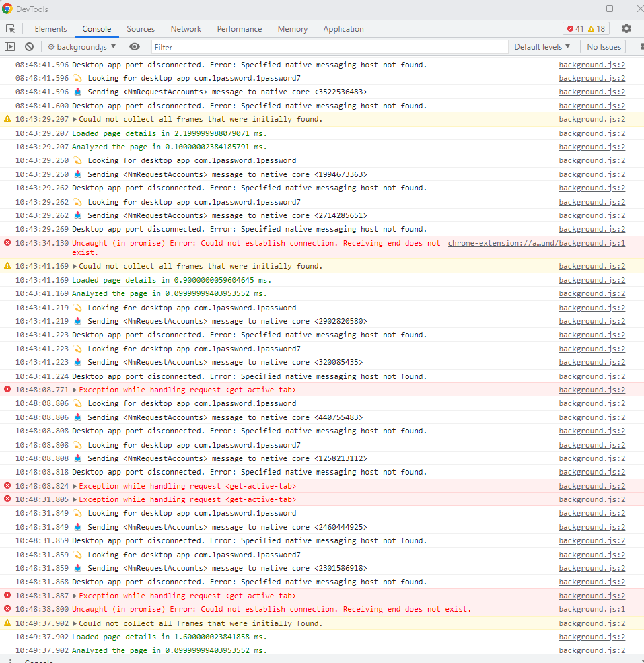Click error icon at 10:43:34.130 row
This screenshot has height=663, width=644.
7,243
